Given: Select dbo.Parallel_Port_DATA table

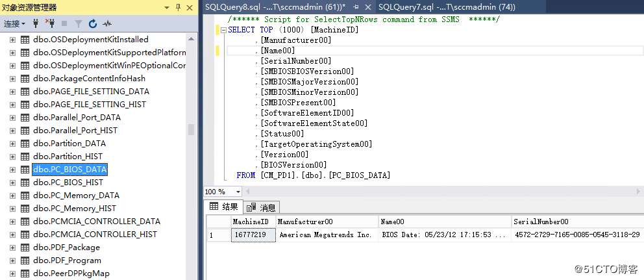Looking at the screenshot, I should click(x=77, y=118).
